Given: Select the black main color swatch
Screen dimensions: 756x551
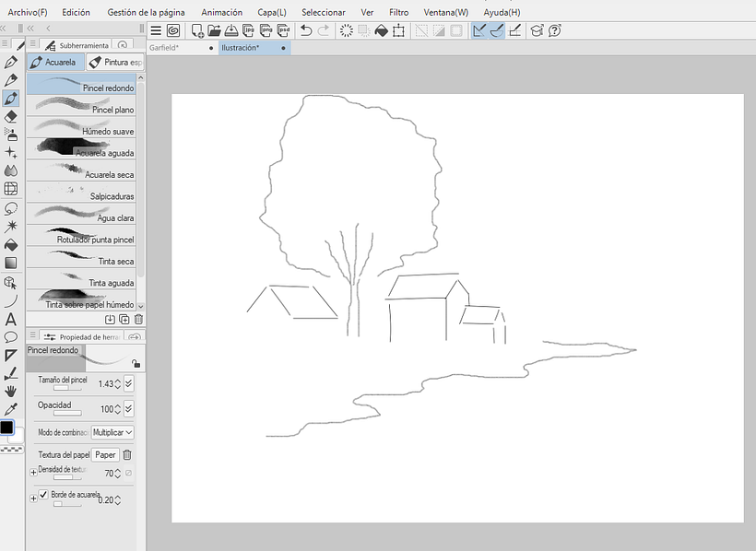Looking at the screenshot, I should tap(6, 428).
